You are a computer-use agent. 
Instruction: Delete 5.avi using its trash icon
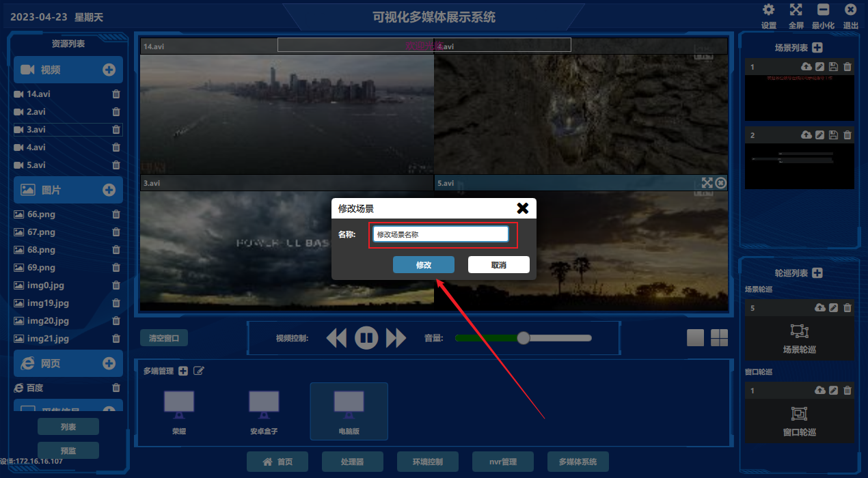[x=116, y=165]
